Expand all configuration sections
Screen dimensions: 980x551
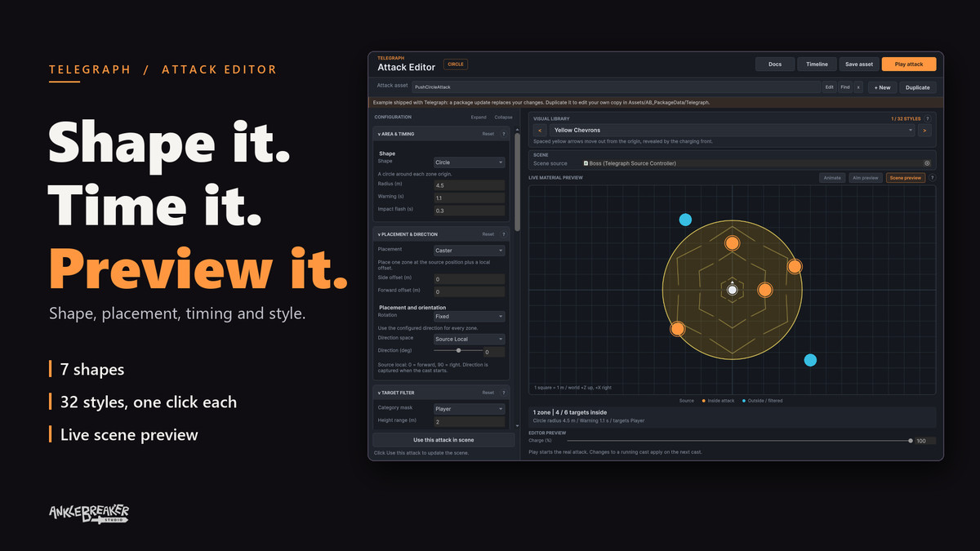tap(479, 118)
